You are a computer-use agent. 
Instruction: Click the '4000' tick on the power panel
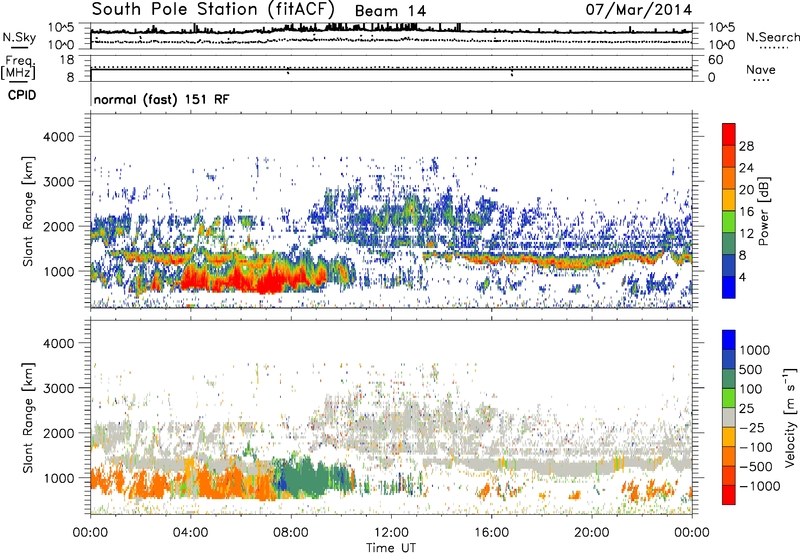tap(58, 137)
